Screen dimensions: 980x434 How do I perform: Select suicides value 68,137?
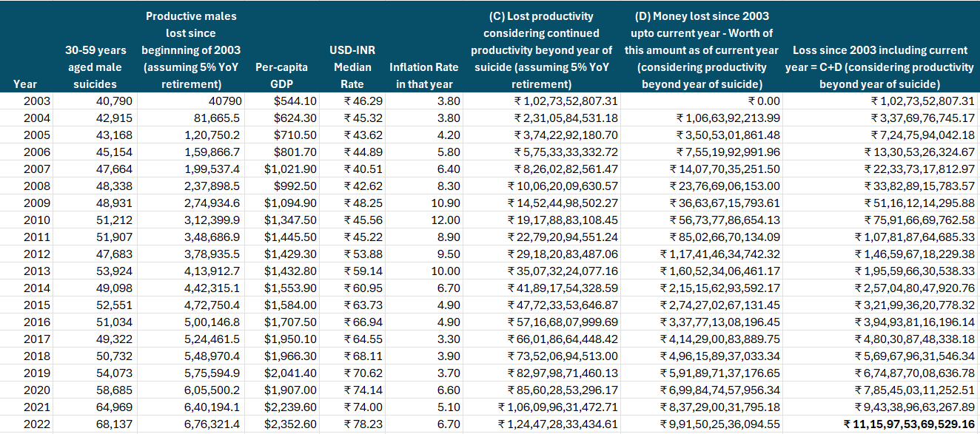(x=114, y=424)
